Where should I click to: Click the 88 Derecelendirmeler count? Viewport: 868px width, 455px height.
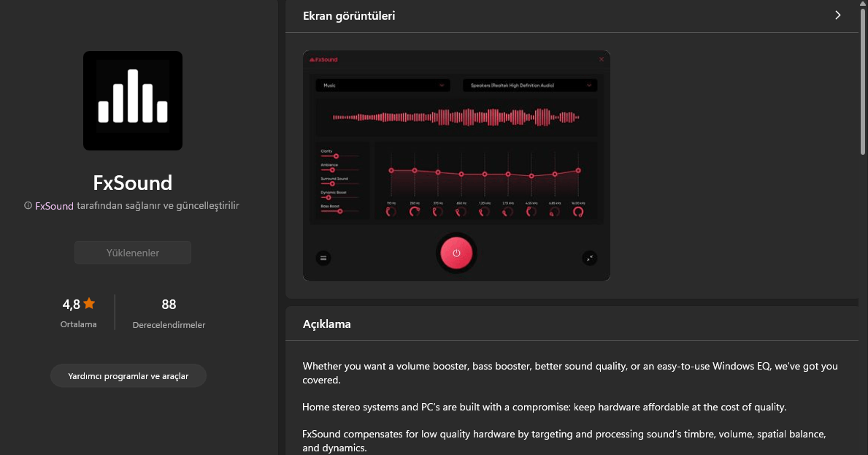point(169,304)
